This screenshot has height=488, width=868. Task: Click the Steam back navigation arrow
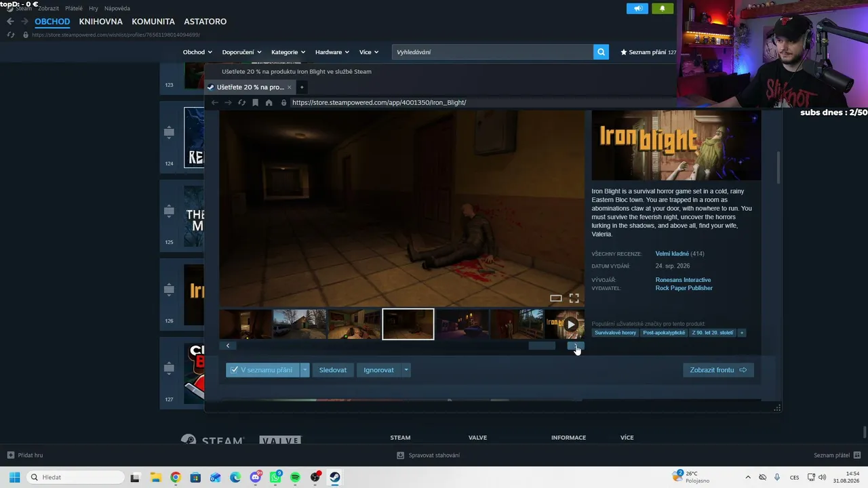(x=10, y=22)
